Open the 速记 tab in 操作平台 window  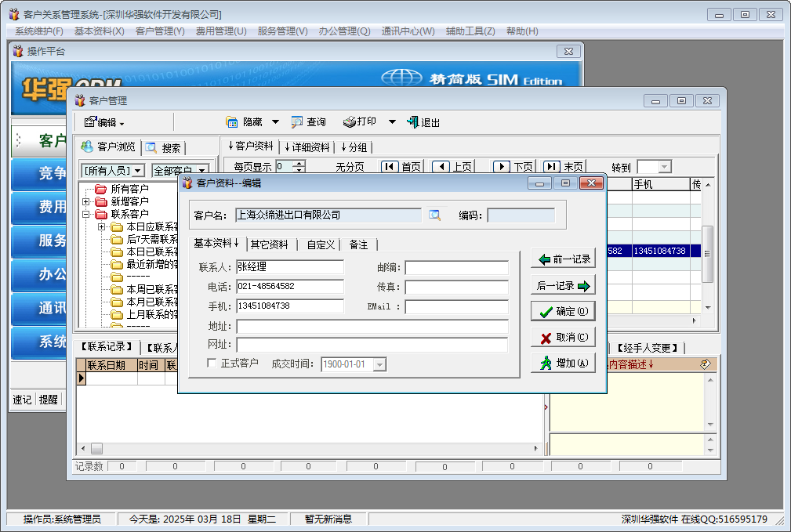[x=22, y=400]
